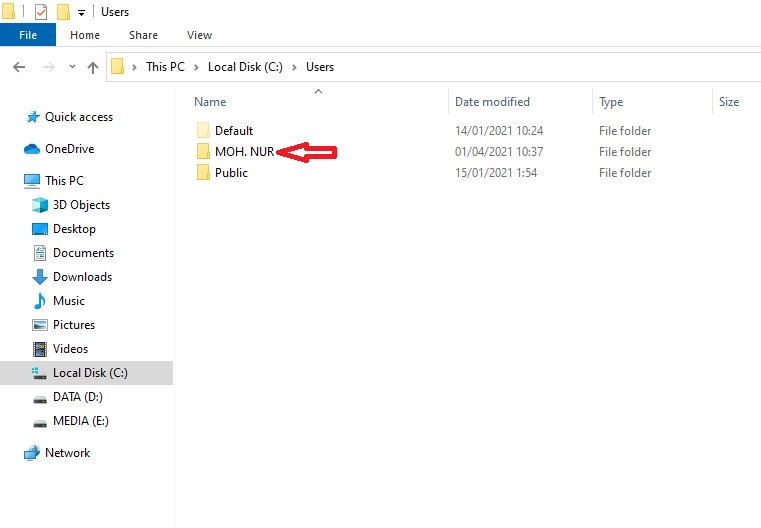Open Quick access in navigation pane
The height and width of the screenshot is (528, 761).
(79, 117)
